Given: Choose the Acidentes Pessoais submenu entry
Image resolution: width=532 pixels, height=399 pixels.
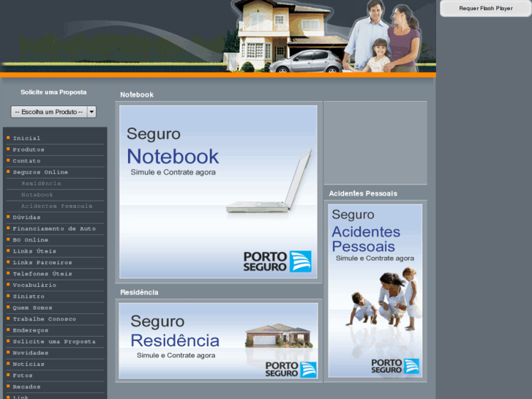Looking at the screenshot, I should coord(56,206).
